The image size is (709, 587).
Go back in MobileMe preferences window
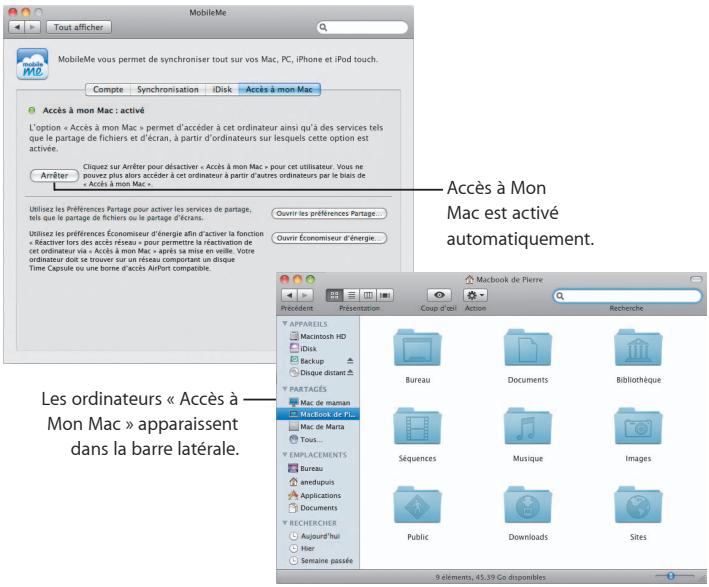pos(17,27)
